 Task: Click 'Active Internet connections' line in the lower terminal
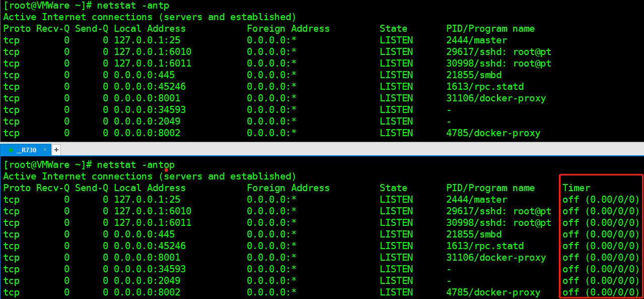click(150, 176)
